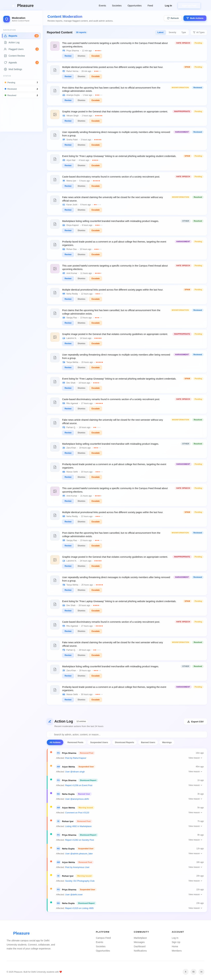Open 'User @vikram.singh' affected link

(75, 772)
